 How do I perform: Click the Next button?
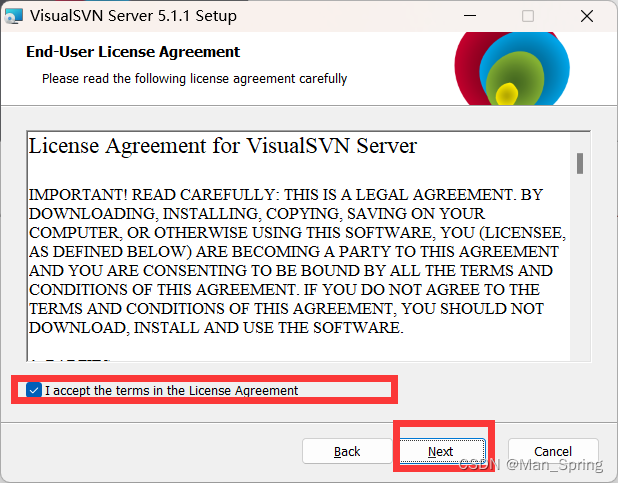click(442, 451)
